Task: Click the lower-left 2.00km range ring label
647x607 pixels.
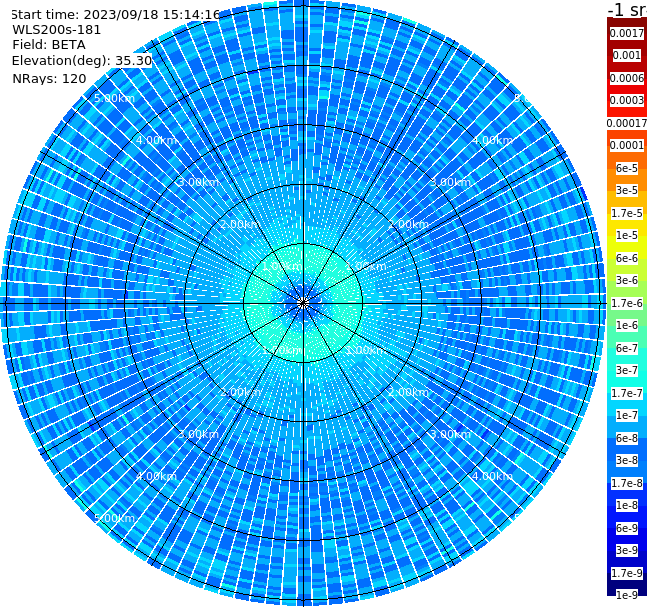Action: (240, 392)
